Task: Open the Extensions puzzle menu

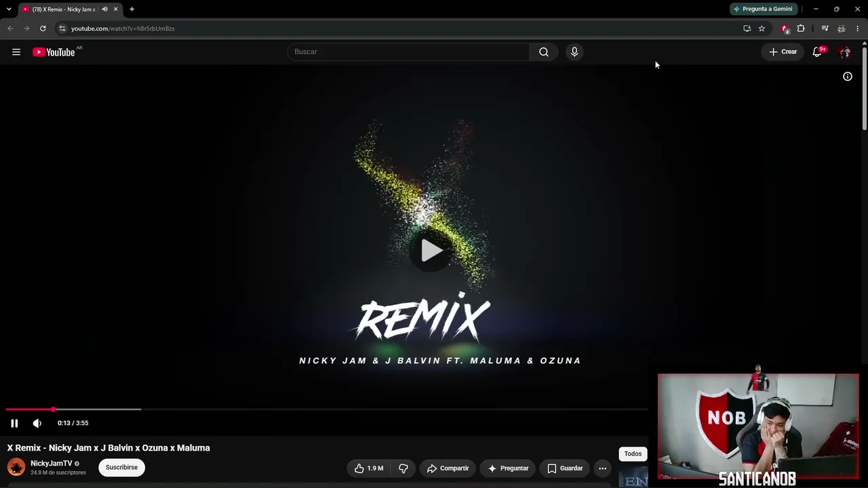Action: pyautogui.click(x=801, y=28)
